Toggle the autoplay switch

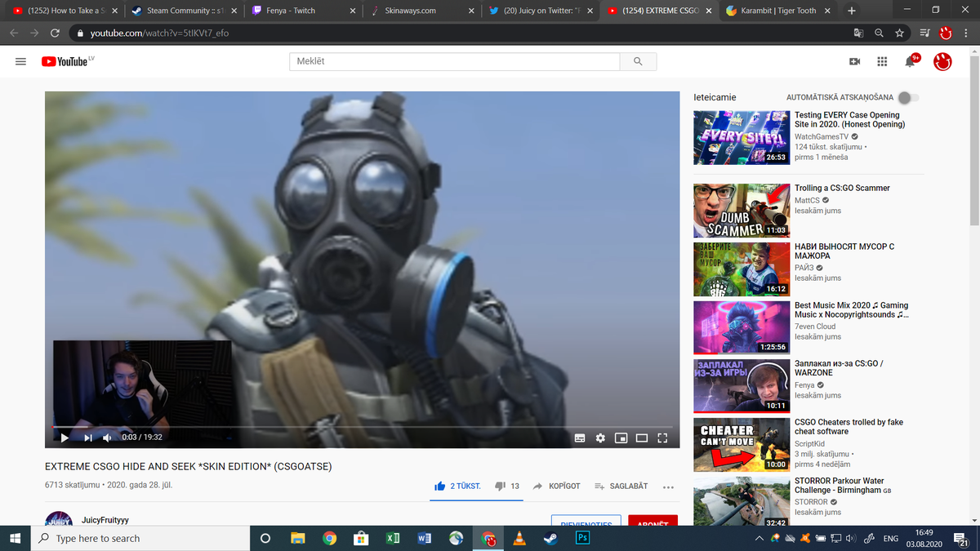tap(906, 98)
